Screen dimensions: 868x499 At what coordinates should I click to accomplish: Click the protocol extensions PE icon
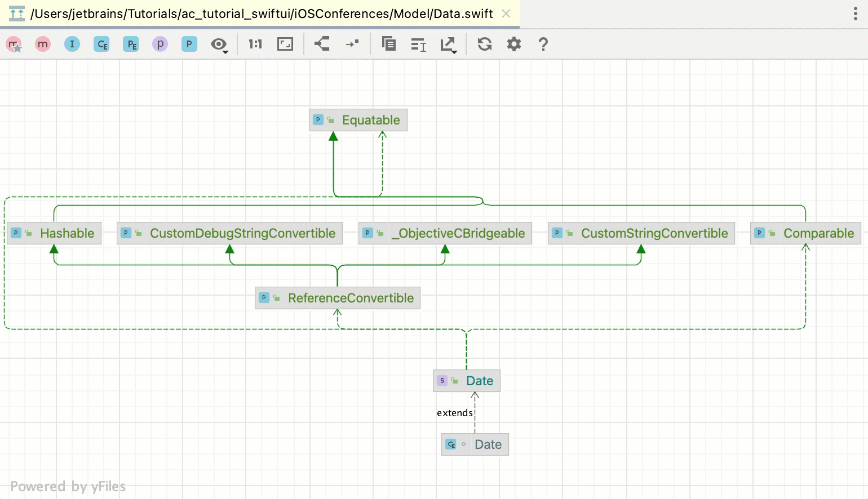click(x=131, y=44)
